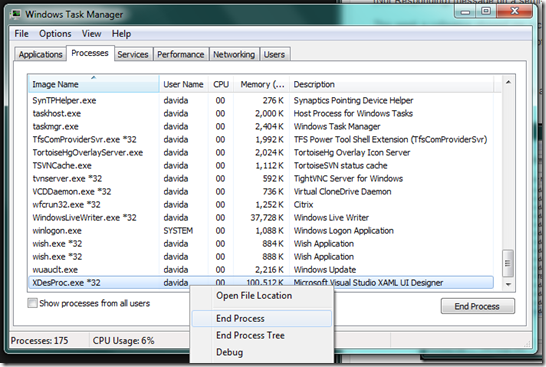Open the Networking tab
This screenshot has width=546, height=367.
tap(234, 54)
